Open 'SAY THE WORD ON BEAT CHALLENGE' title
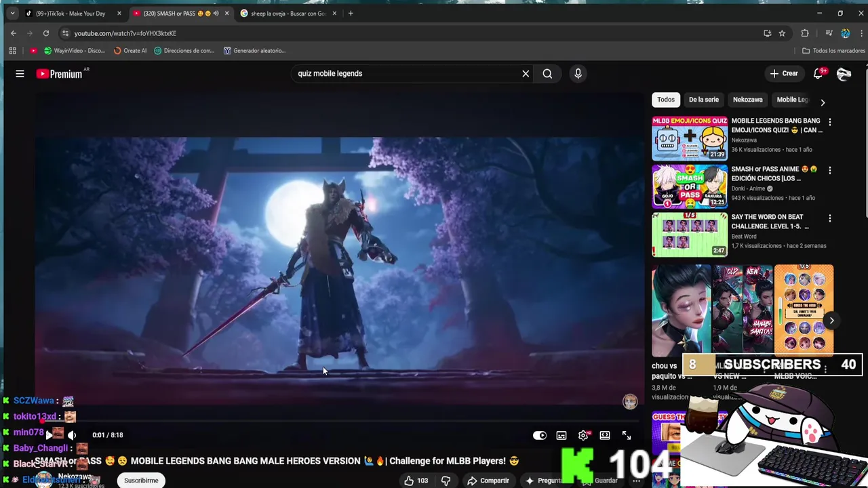The image size is (868, 488). click(770, 222)
